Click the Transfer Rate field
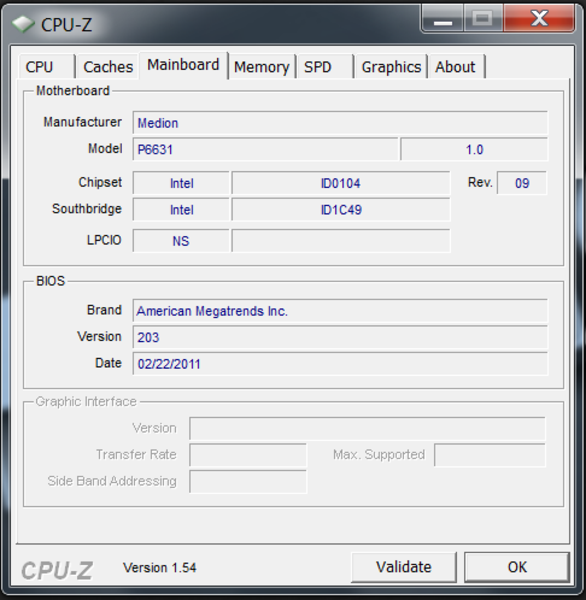 [x=248, y=455]
